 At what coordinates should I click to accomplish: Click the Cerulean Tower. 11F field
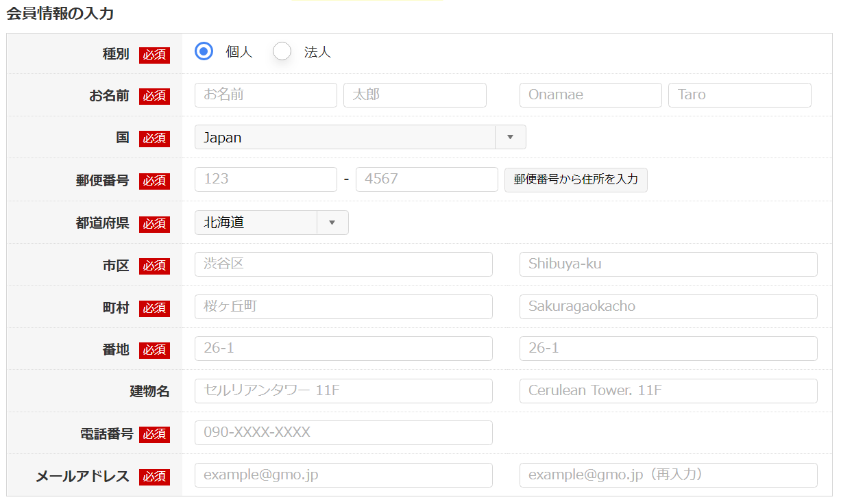pos(668,391)
